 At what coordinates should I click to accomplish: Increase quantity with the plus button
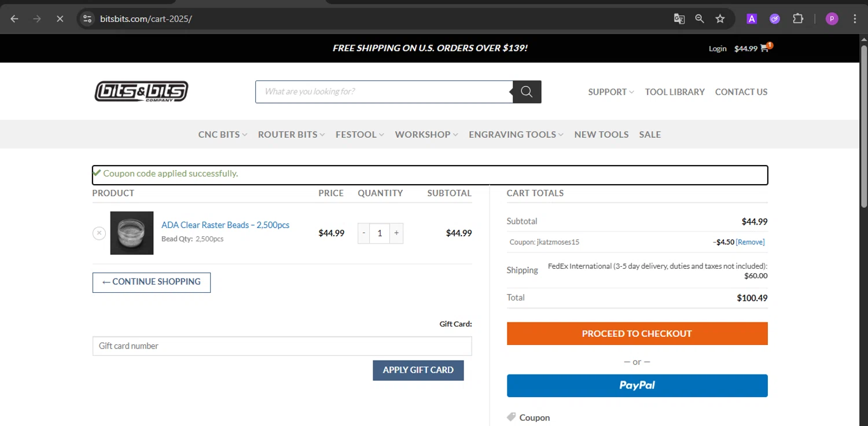tap(396, 233)
